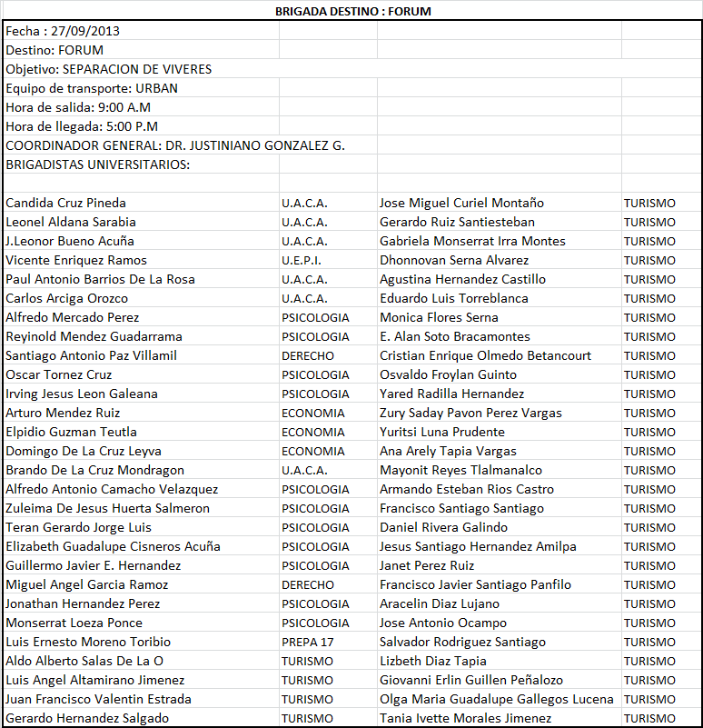Select the 'Hora de llegada: 5:00 P.M' cell

coord(82,126)
